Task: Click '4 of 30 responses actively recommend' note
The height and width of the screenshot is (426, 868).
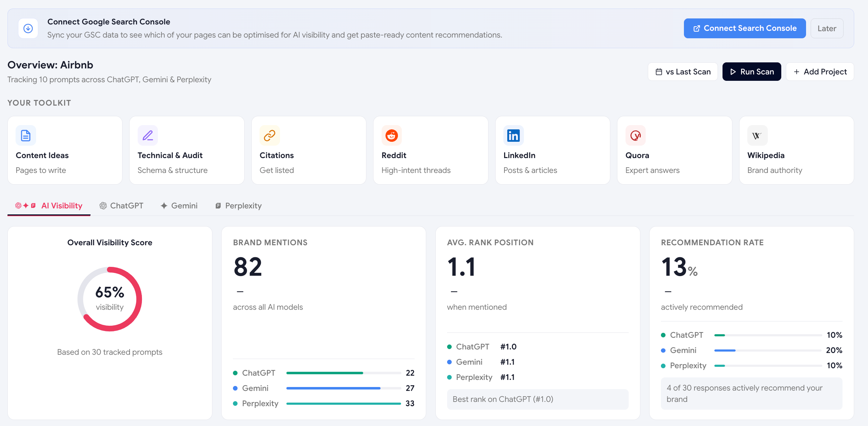Action: [x=752, y=394]
